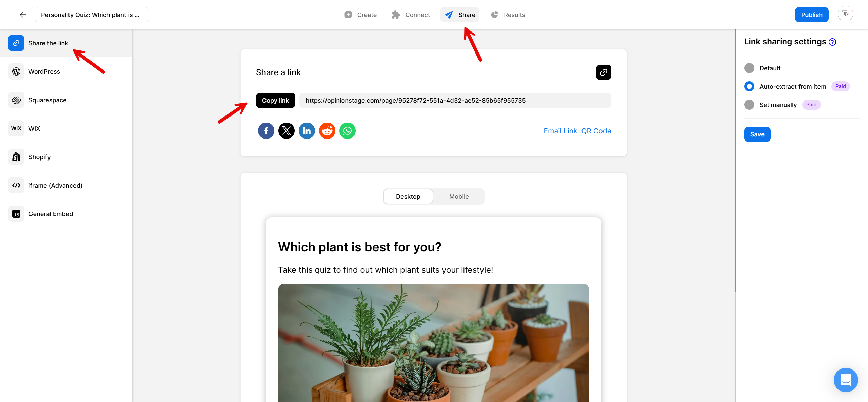The image size is (868, 402).
Task: Select the Default radio option
Action: tap(749, 68)
